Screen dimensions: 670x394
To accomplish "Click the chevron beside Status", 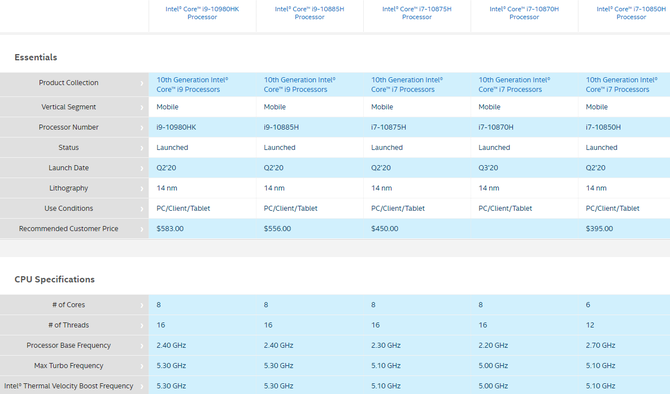I will [142, 148].
